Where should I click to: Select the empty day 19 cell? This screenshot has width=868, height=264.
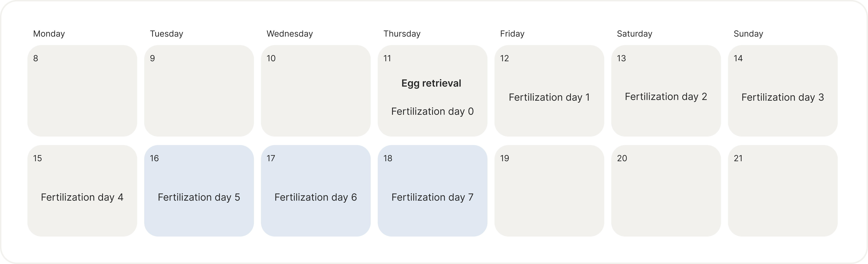pos(549,191)
